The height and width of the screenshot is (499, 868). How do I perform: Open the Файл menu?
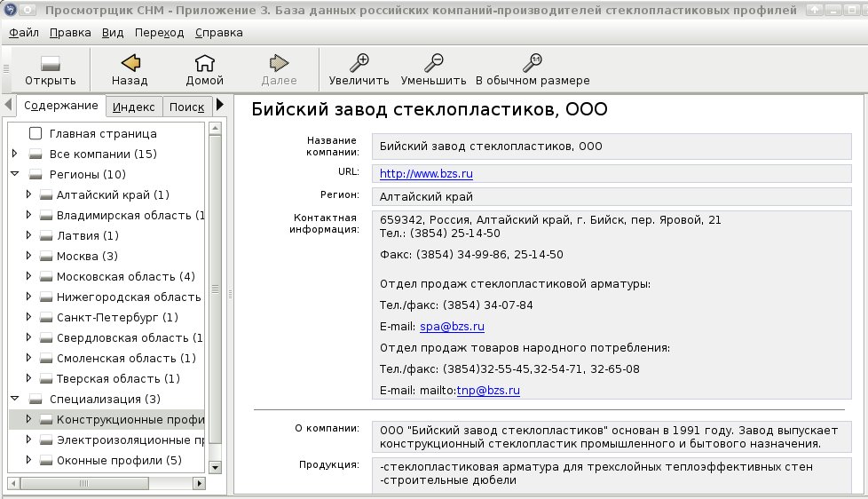pyautogui.click(x=24, y=33)
